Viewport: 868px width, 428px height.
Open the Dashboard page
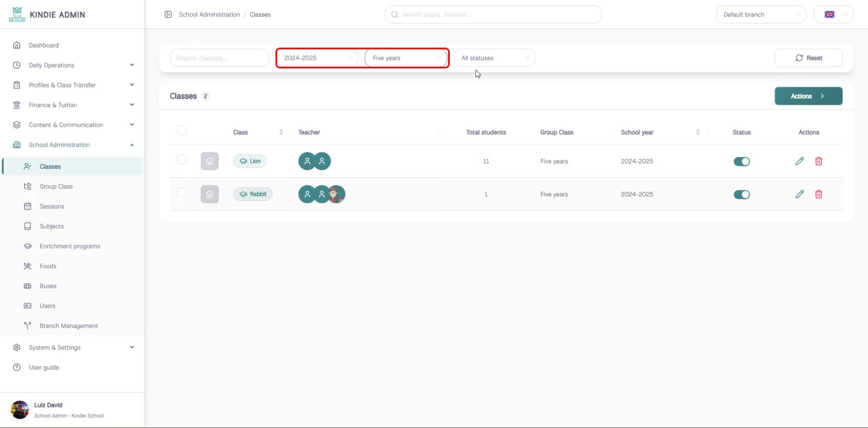coord(72,45)
